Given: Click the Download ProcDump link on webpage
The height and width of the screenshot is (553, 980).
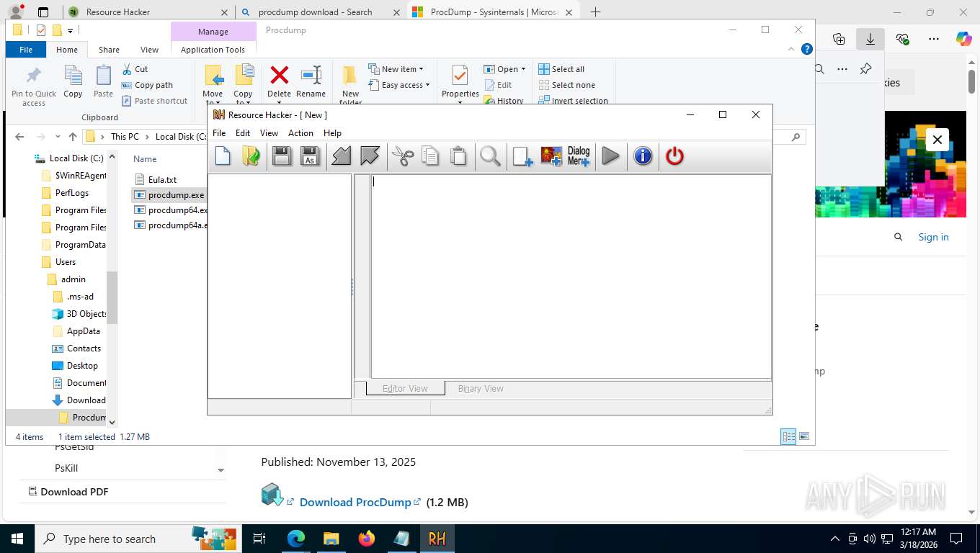Looking at the screenshot, I should (355, 502).
